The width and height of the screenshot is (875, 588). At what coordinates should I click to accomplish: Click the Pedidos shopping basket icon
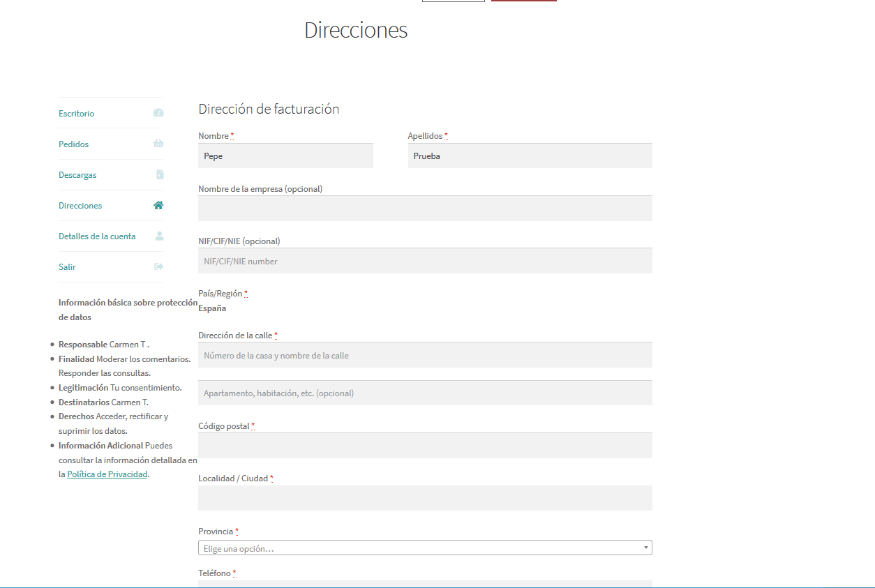pyautogui.click(x=158, y=144)
